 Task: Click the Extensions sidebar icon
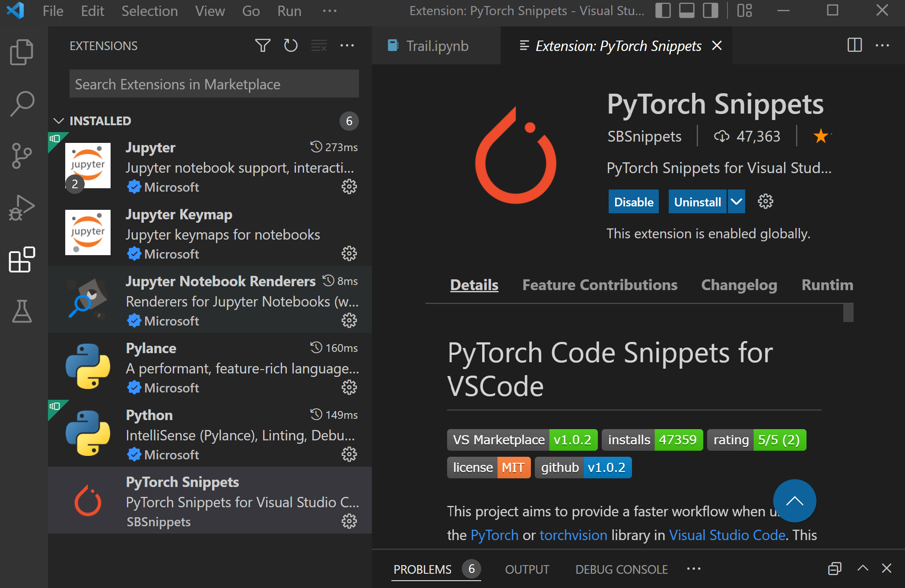coord(19,259)
